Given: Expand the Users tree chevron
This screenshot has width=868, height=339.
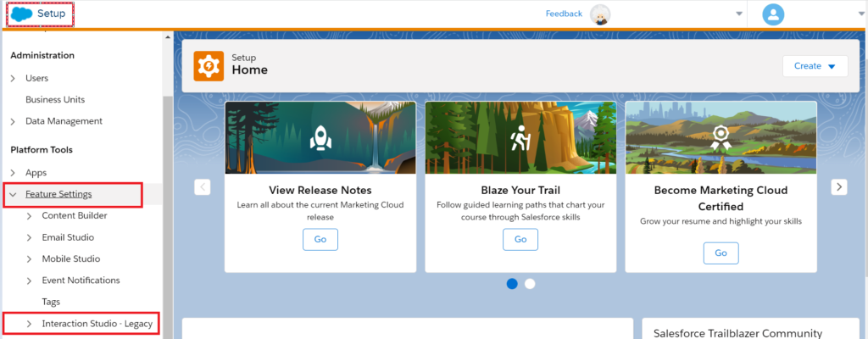Looking at the screenshot, I should [x=14, y=79].
